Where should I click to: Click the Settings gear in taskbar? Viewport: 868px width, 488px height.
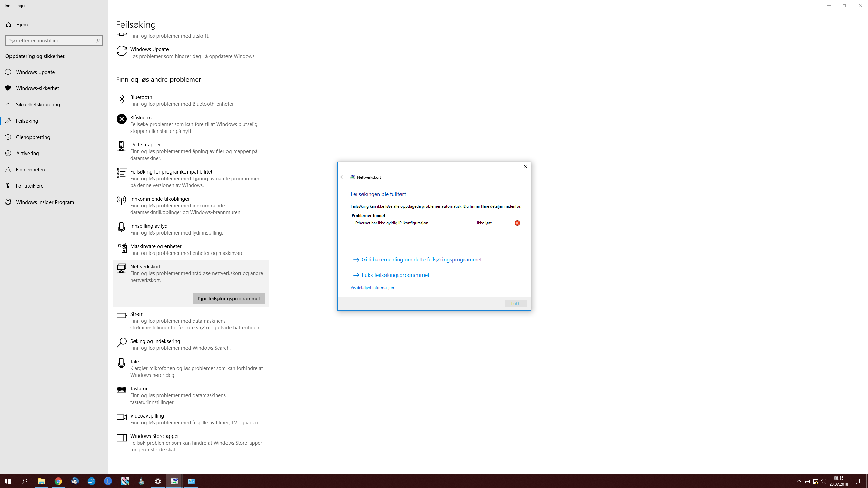coord(158,481)
